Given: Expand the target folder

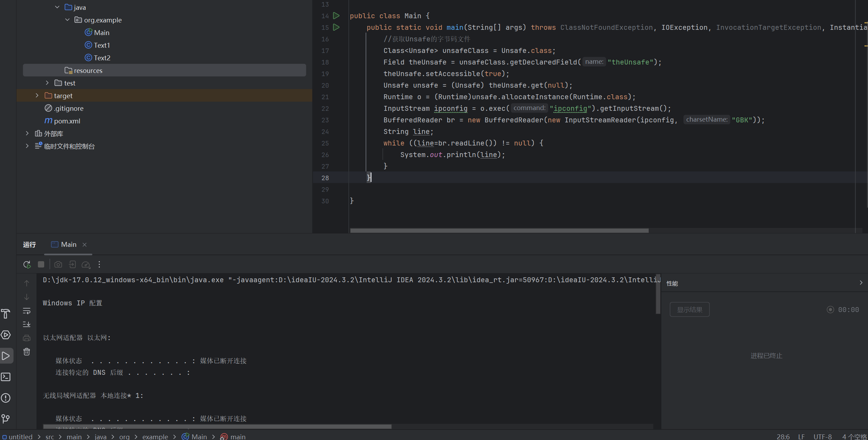Looking at the screenshot, I should (37, 95).
